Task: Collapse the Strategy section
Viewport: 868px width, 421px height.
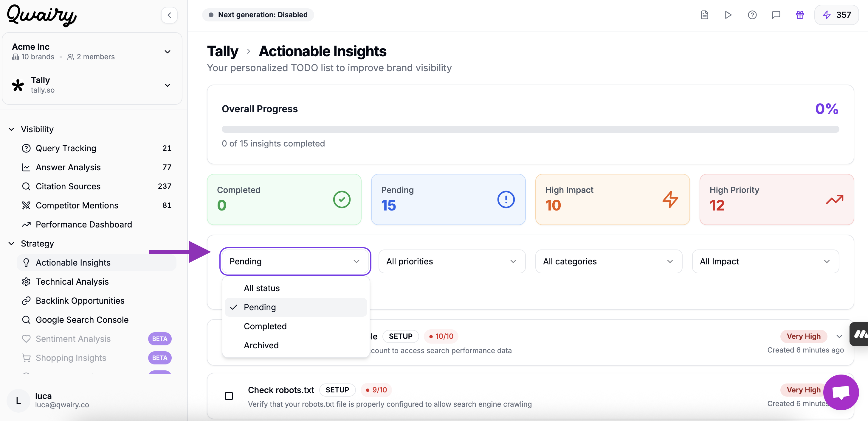Action: 11,243
